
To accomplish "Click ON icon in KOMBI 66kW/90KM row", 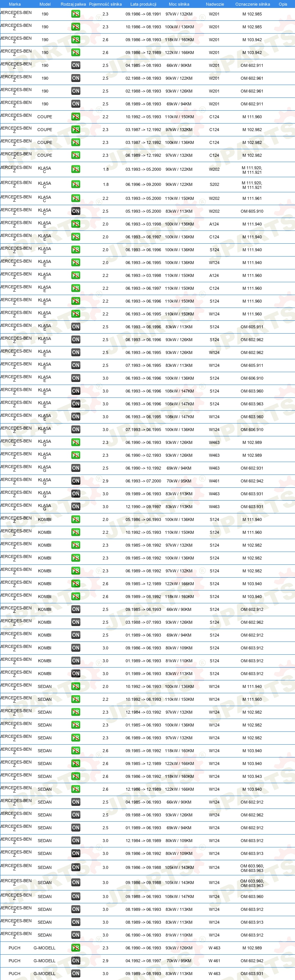I will point(75,609).
